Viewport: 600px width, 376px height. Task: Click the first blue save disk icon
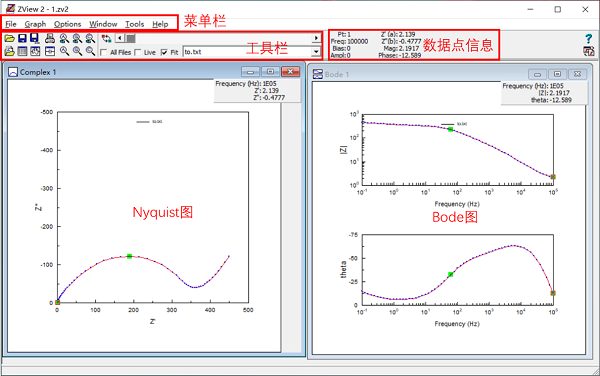[x=22, y=38]
